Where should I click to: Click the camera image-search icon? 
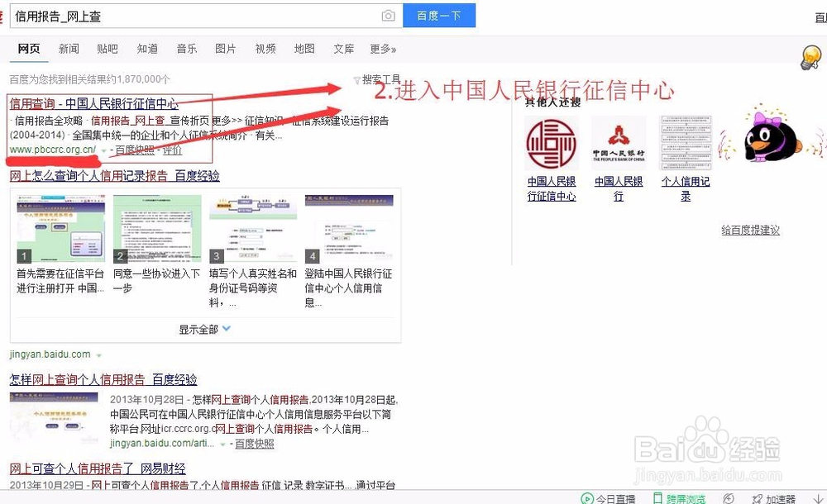(388, 16)
